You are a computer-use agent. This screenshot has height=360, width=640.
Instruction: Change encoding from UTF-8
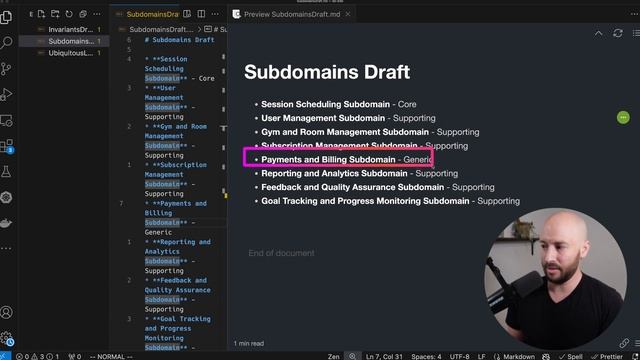pos(459,356)
